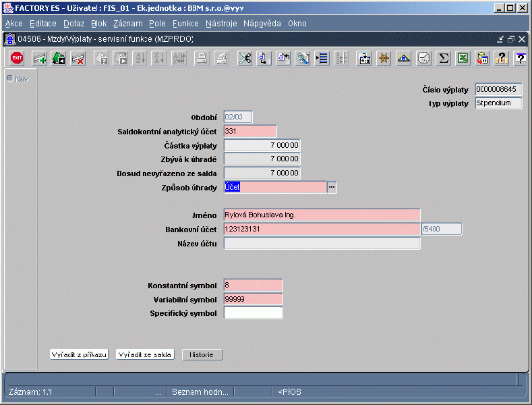This screenshot has width=532, height=405.
Task: Click the scissors cut icon
Action: [245, 58]
